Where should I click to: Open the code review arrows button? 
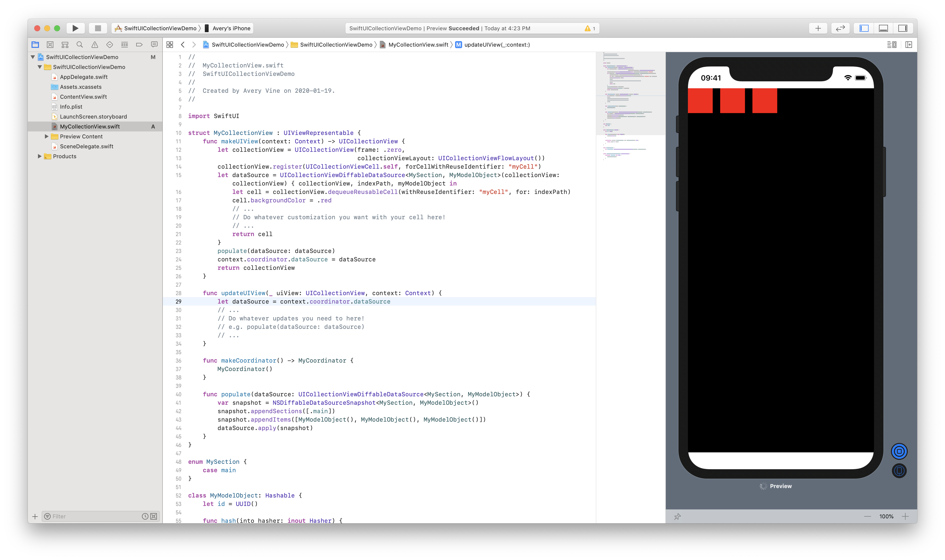coord(841,28)
